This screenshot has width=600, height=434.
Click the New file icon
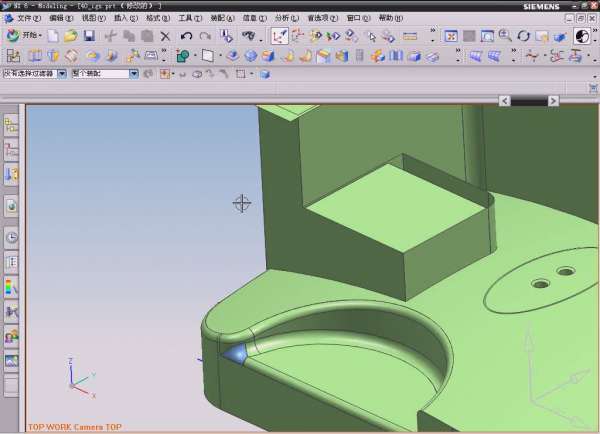pyautogui.click(x=52, y=36)
